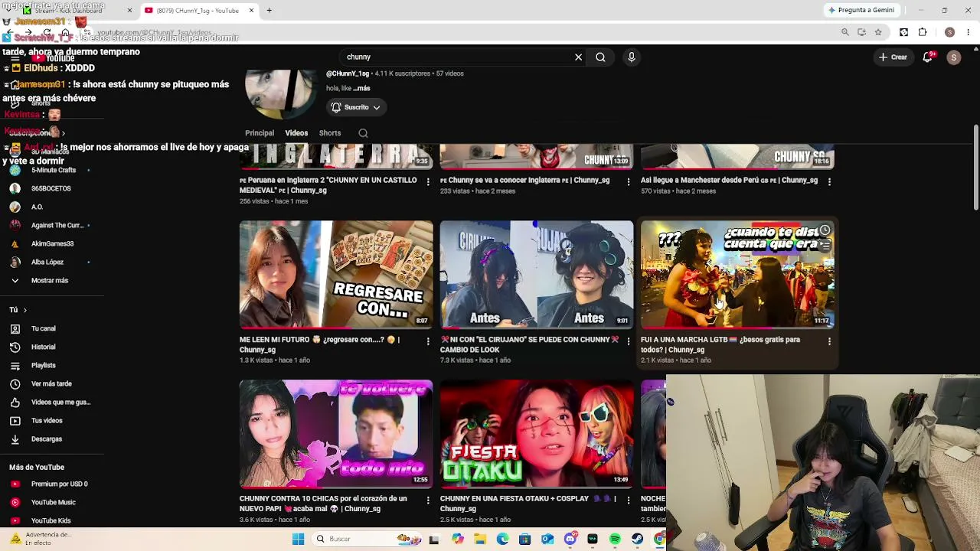Bookmark this page with the star icon
The image size is (980, 551).
pos(878,32)
